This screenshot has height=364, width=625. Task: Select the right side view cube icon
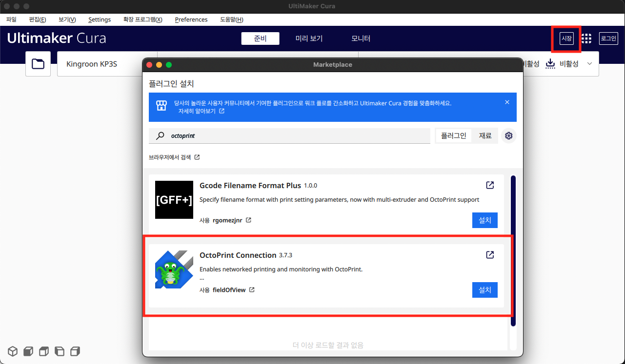[x=75, y=351]
